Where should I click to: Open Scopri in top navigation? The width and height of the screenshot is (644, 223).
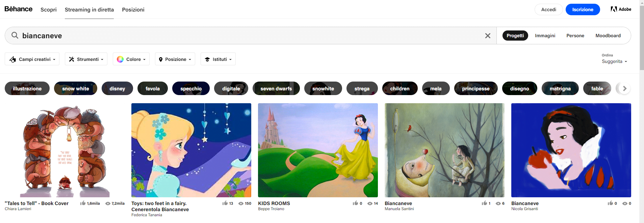(x=49, y=9)
